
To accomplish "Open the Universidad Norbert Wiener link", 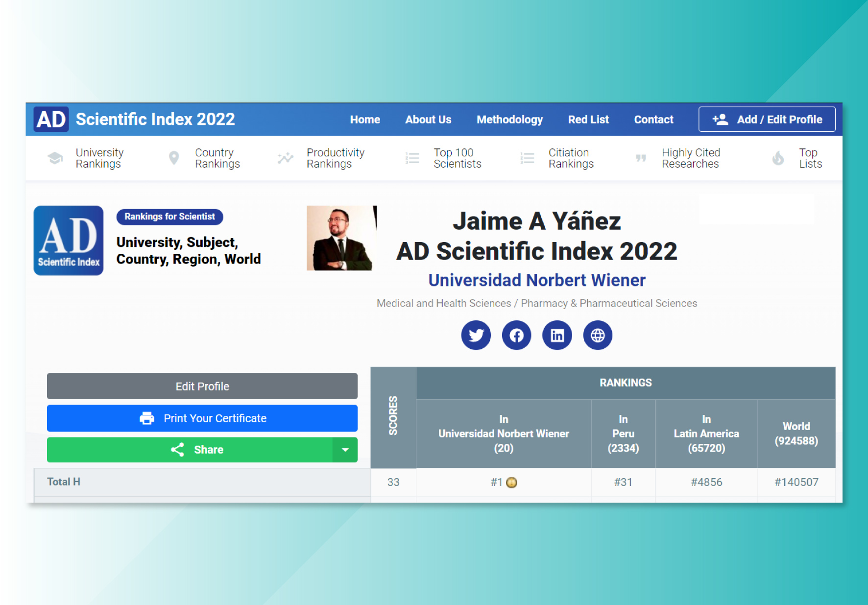I will point(537,280).
